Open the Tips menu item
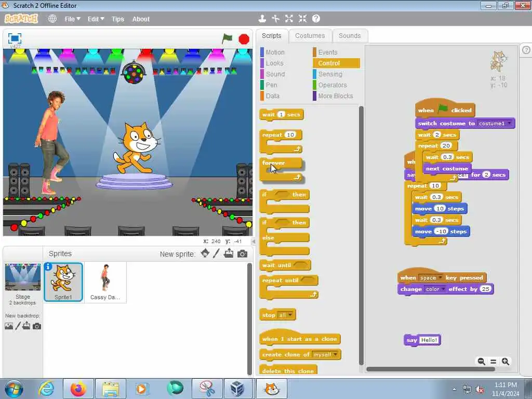 (x=118, y=19)
